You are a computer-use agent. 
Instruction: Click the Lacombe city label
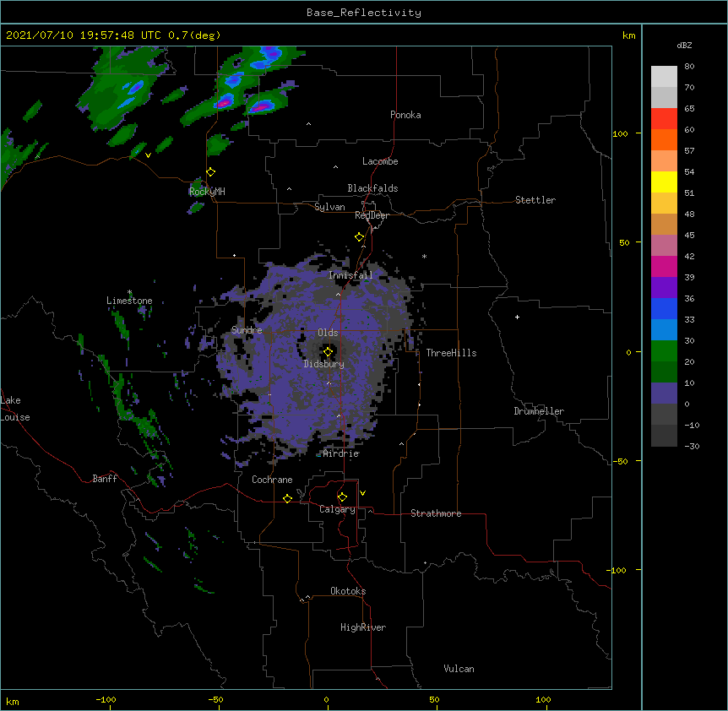click(380, 161)
